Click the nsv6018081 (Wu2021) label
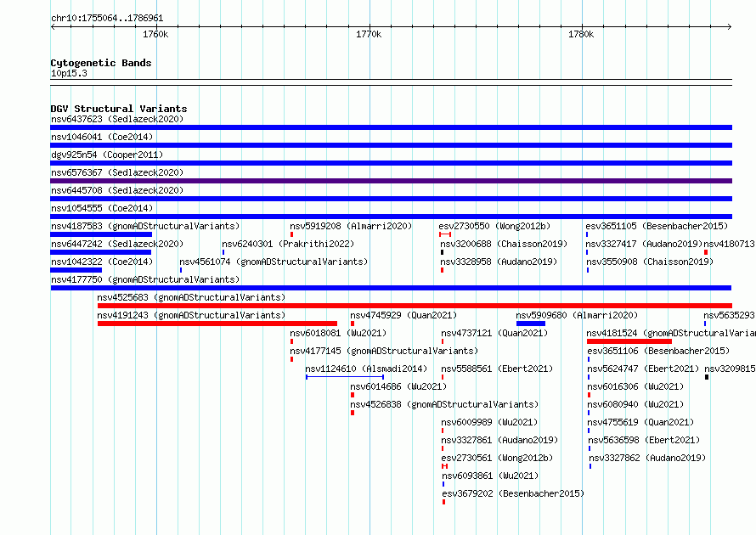The height and width of the screenshot is (535, 756). coord(338,333)
